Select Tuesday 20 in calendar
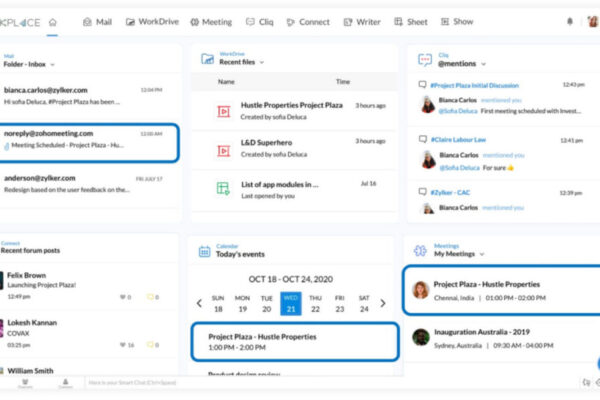The height and width of the screenshot is (400, 600). pyautogui.click(x=267, y=304)
